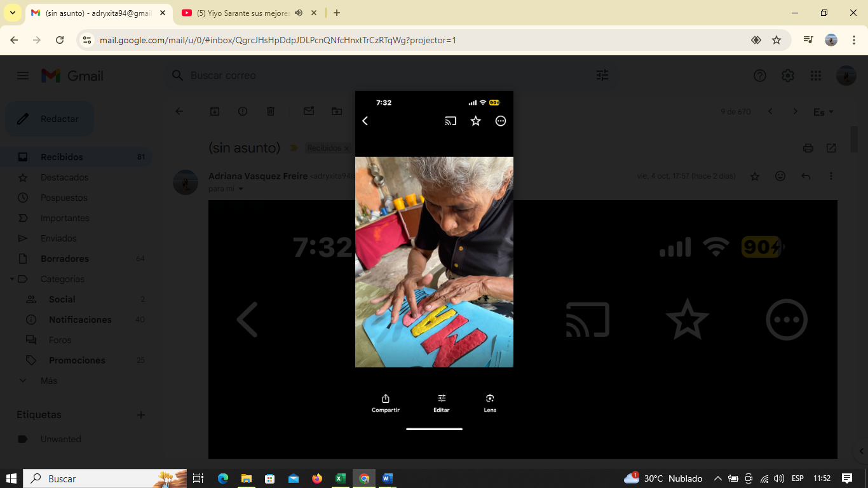Viewport: 868px width, 488px height.
Task: Open the Recibidos inbox folder
Action: [62, 157]
